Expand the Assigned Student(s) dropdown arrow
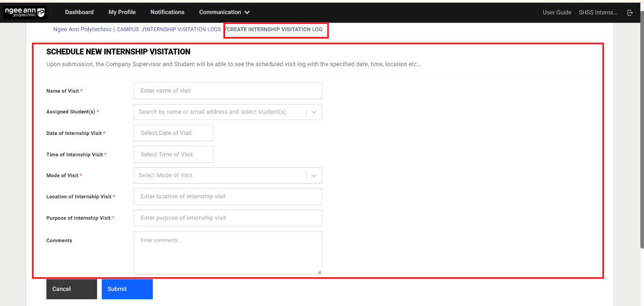 (x=314, y=112)
